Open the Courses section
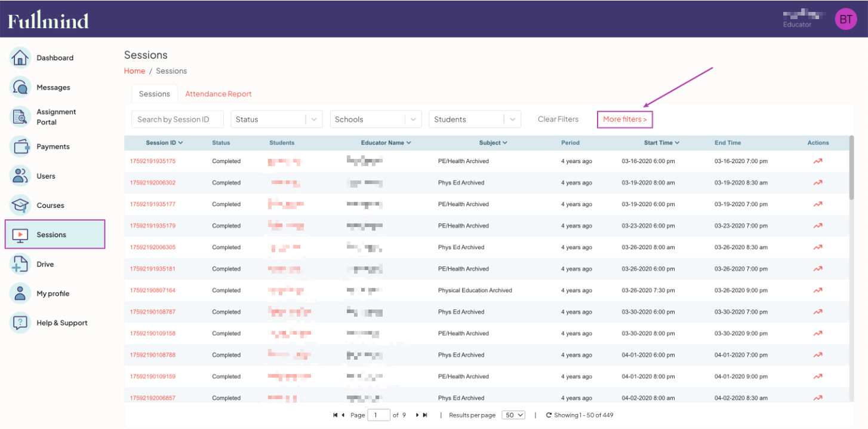This screenshot has width=868, height=429. [50, 205]
